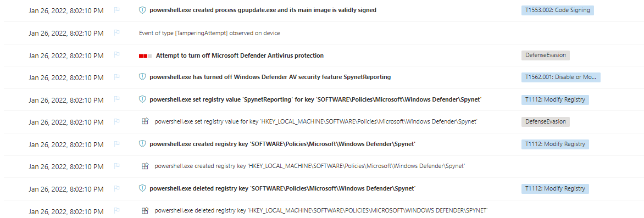Toggle flag on SpynetReporting turned off row
This screenshot has height=218, width=644.
coord(116,77)
